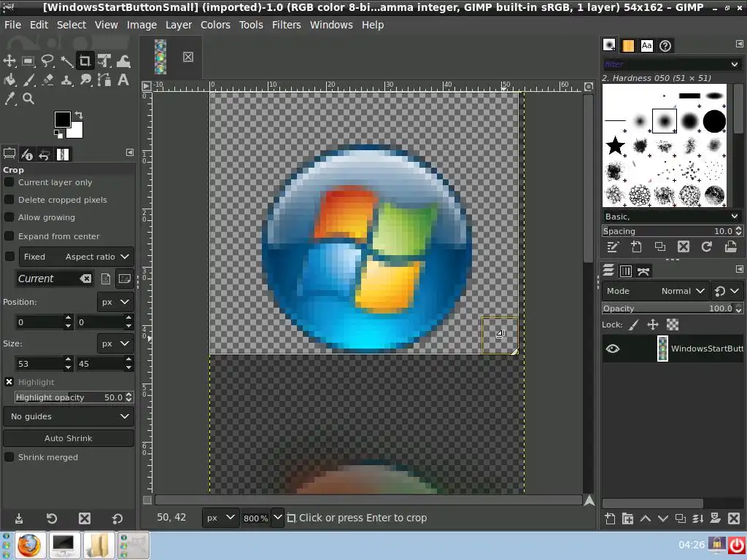
Task: Select the Paintbrush tool
Action: (28, 79)
